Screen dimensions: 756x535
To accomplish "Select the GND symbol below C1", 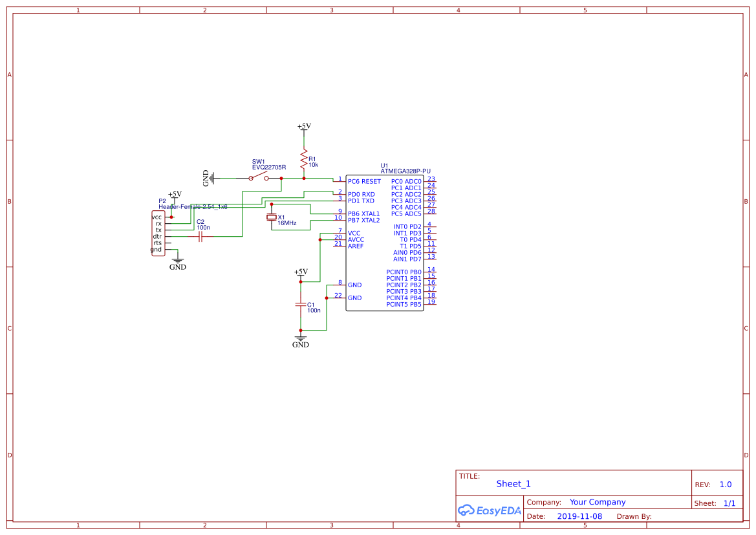I will click(300, 340).
